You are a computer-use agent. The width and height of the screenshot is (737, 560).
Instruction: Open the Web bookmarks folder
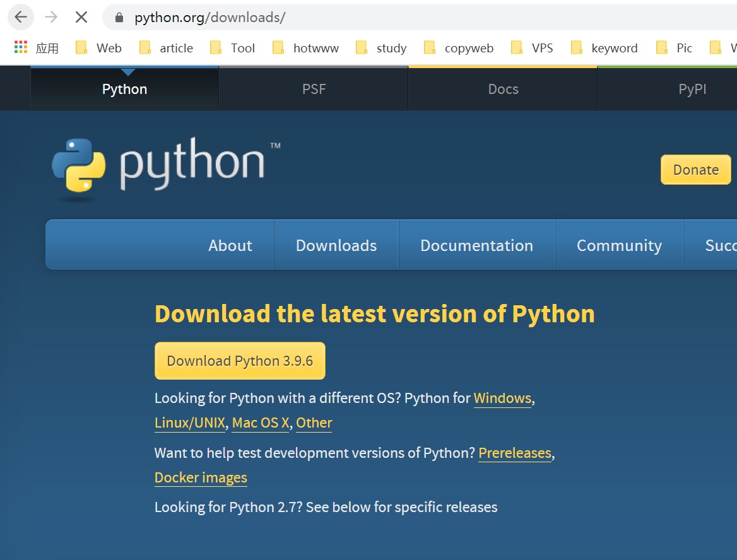tap(98, 48)
